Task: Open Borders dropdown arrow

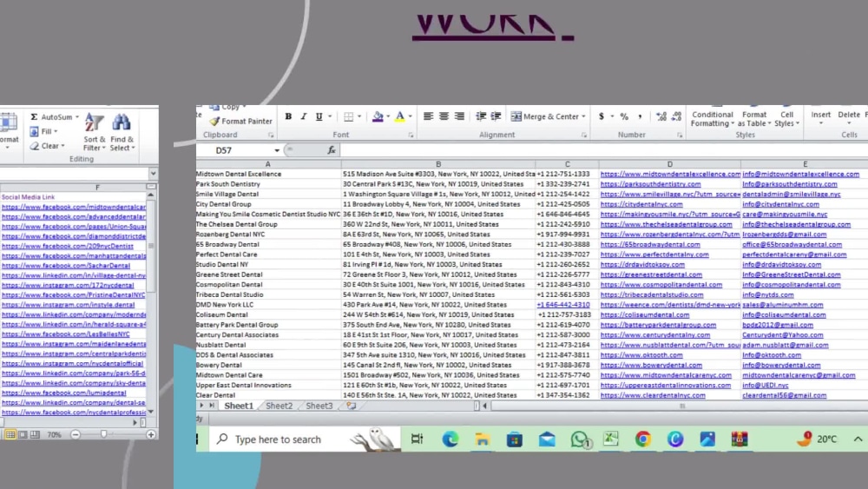Action: [x=359, y=116]
